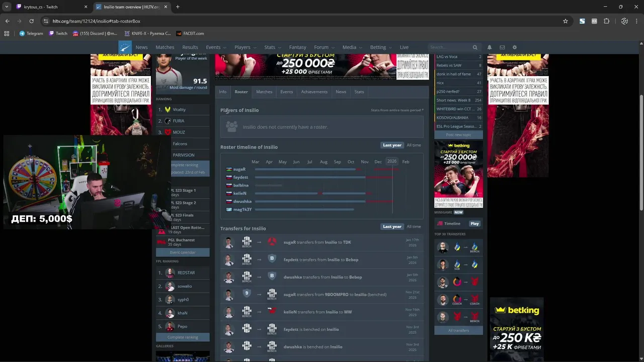The height and width of the screenshot is (362, 644).
Task: Click mag1k3Y flag icon in roster timeline
Action: pos(229,210)
